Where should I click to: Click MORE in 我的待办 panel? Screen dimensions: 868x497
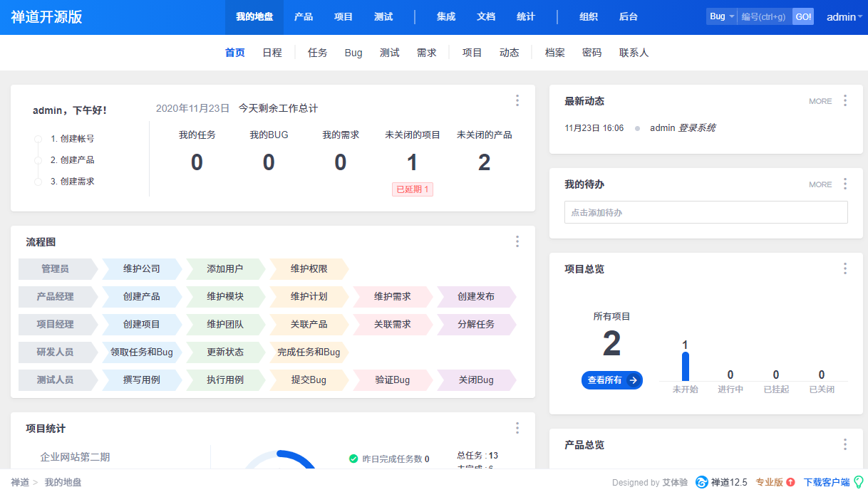(820, 184)
